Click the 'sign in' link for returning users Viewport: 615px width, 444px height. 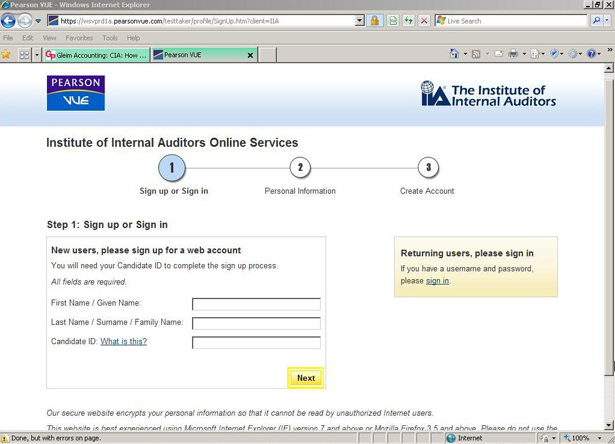(x=437, y=281)
